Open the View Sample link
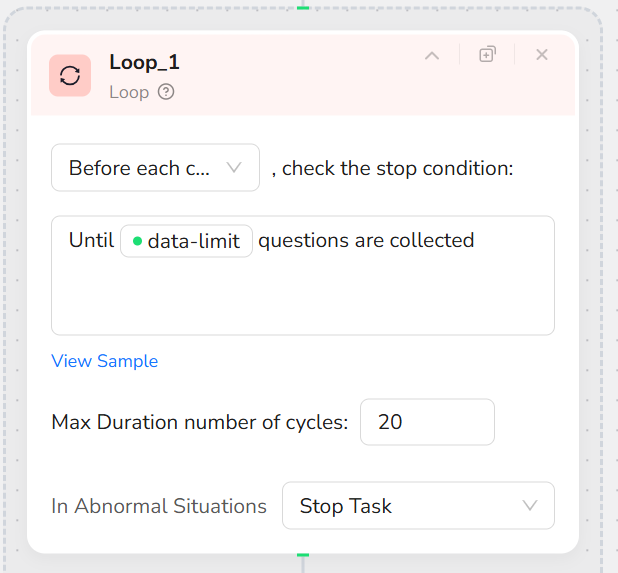 click(x=104, y=361)
